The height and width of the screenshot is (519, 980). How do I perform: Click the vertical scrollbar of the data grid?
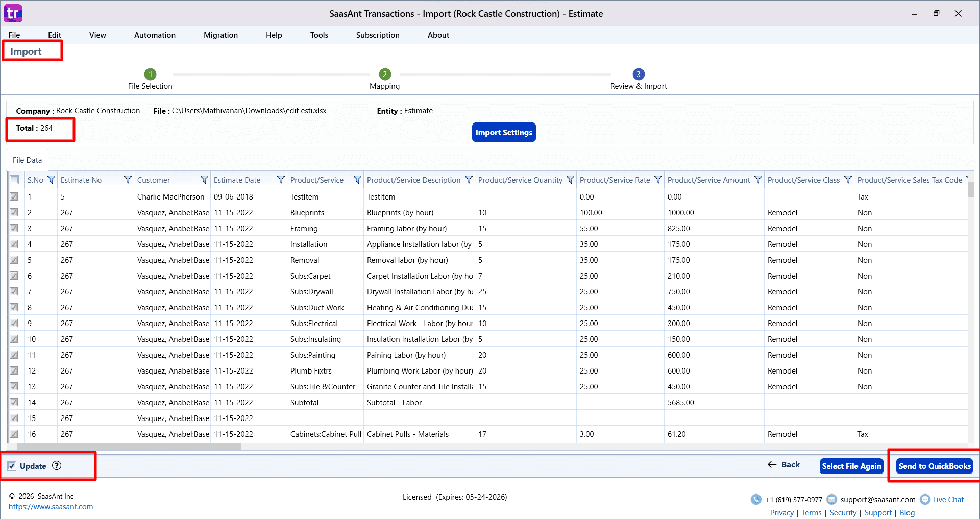click(971, 189)
